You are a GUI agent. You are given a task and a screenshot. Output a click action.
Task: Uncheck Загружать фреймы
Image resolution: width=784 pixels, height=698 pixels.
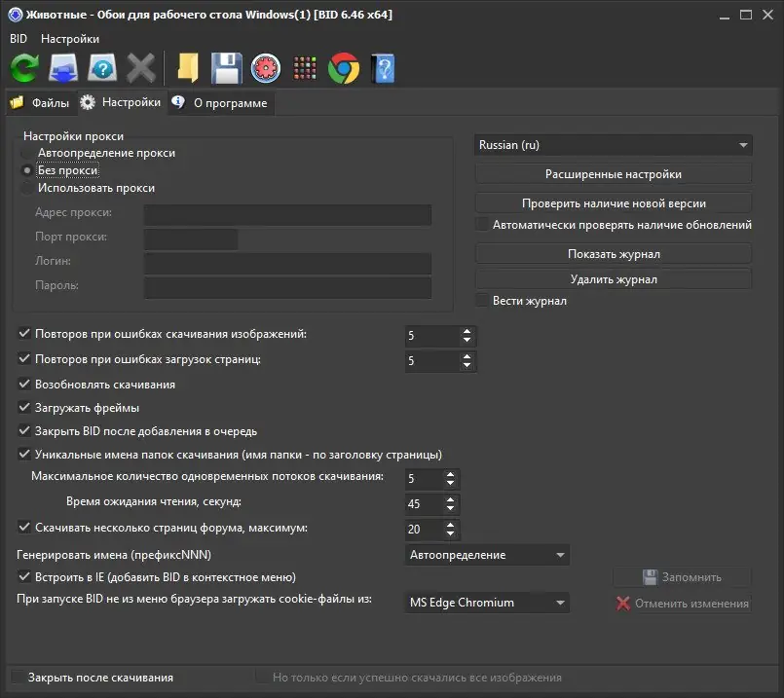[23, 407]
